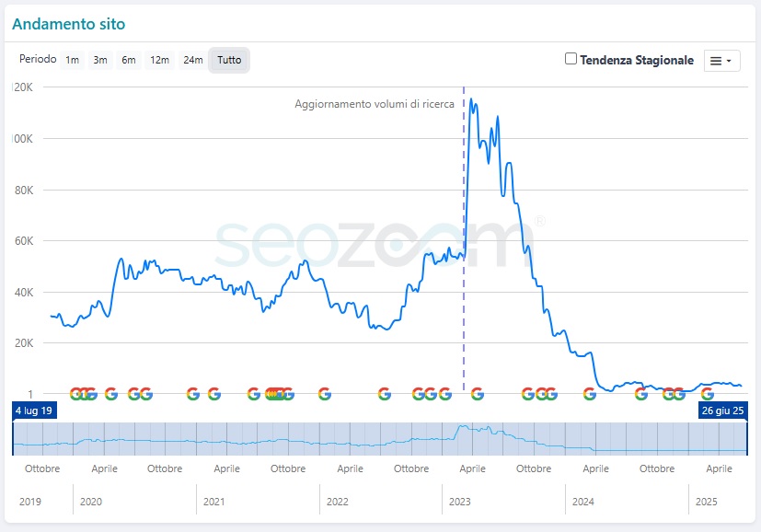
Task: Select the isolated Google marker from spring 2020
Action: (x=111, y=394)
